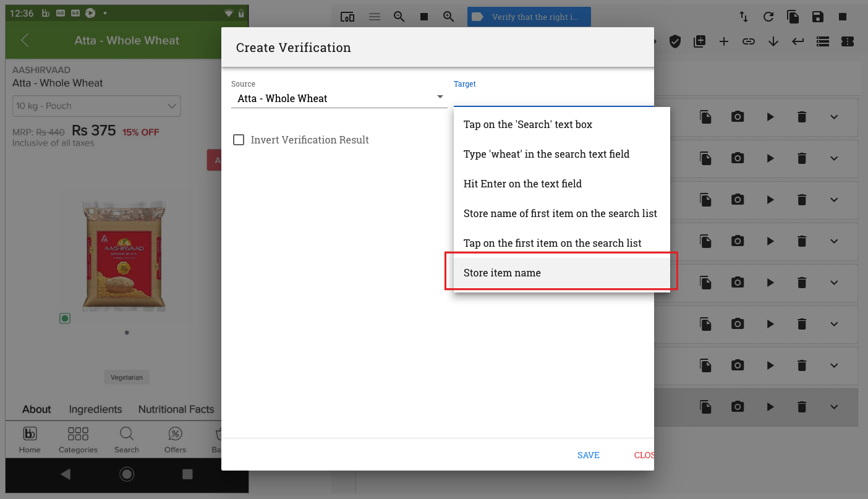Screen dimensions: 868x499
Task: Click the Target input field
Action: 553,98
